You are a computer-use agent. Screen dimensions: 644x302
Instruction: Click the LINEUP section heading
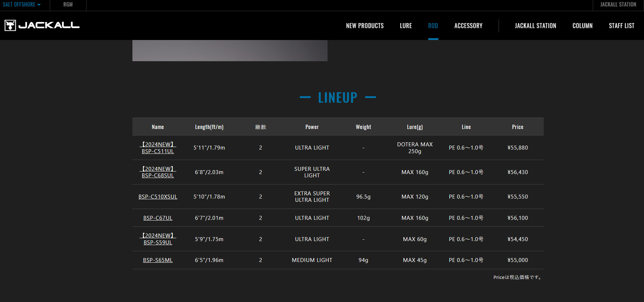(338, 97)
